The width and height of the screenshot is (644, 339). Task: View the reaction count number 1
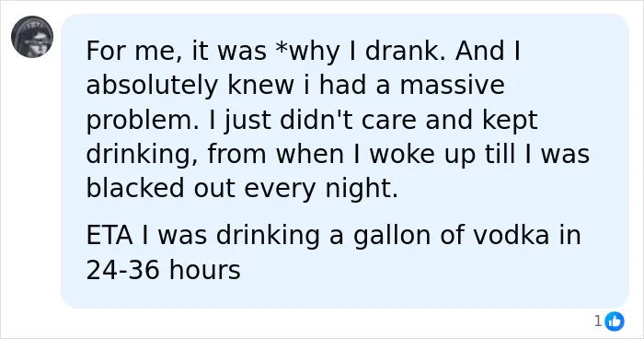tap(598, 321)
